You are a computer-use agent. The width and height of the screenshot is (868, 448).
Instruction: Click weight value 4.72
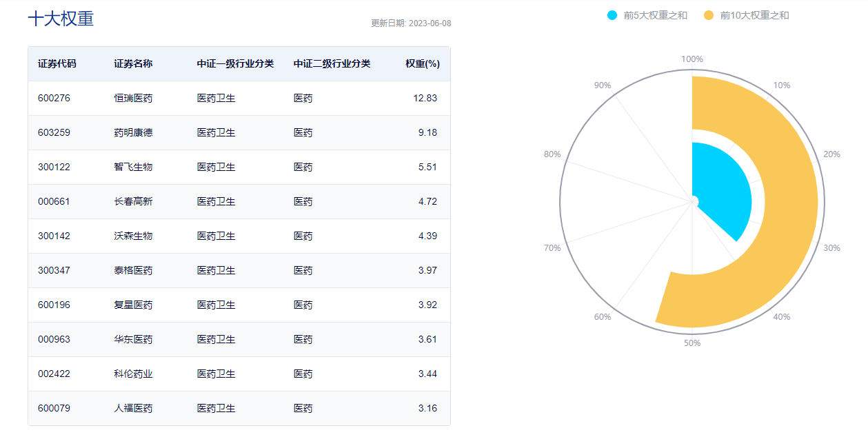427,202
